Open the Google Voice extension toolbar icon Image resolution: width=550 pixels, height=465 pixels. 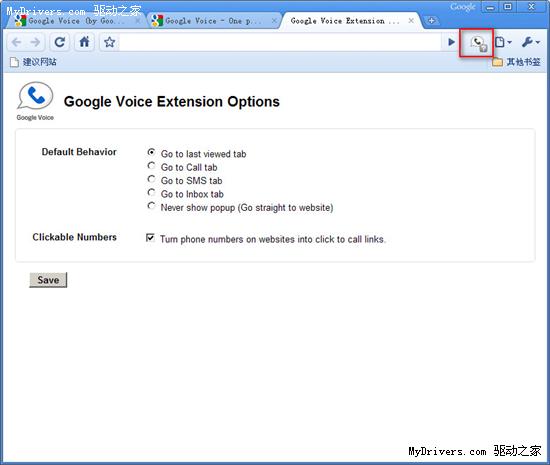coord(477,43)
